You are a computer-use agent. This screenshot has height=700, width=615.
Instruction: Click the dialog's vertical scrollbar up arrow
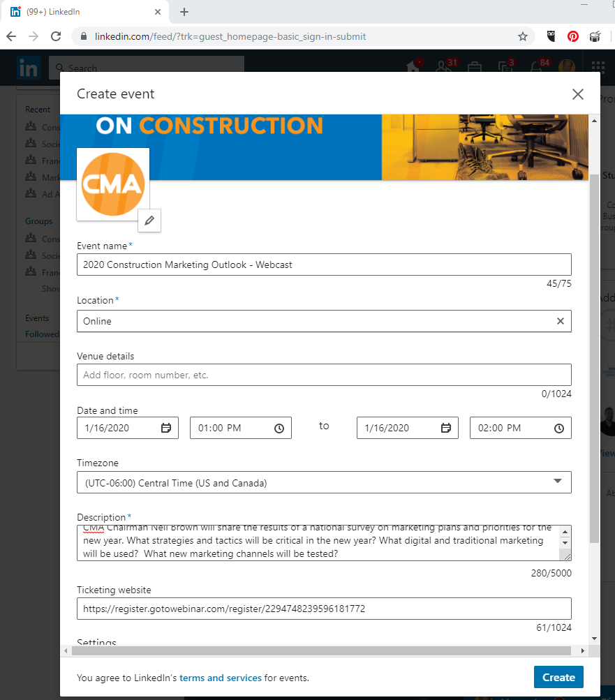pyautogui.click(x=594, y=121)
